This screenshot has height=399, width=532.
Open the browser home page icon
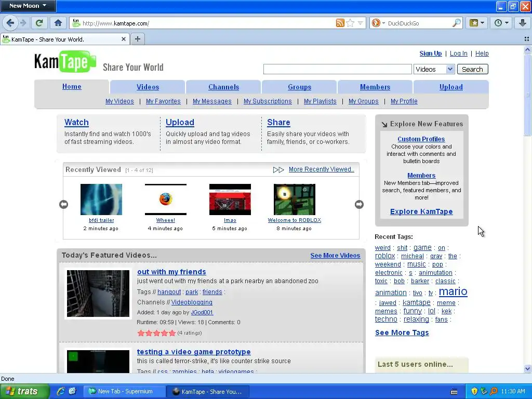point(58,23)
